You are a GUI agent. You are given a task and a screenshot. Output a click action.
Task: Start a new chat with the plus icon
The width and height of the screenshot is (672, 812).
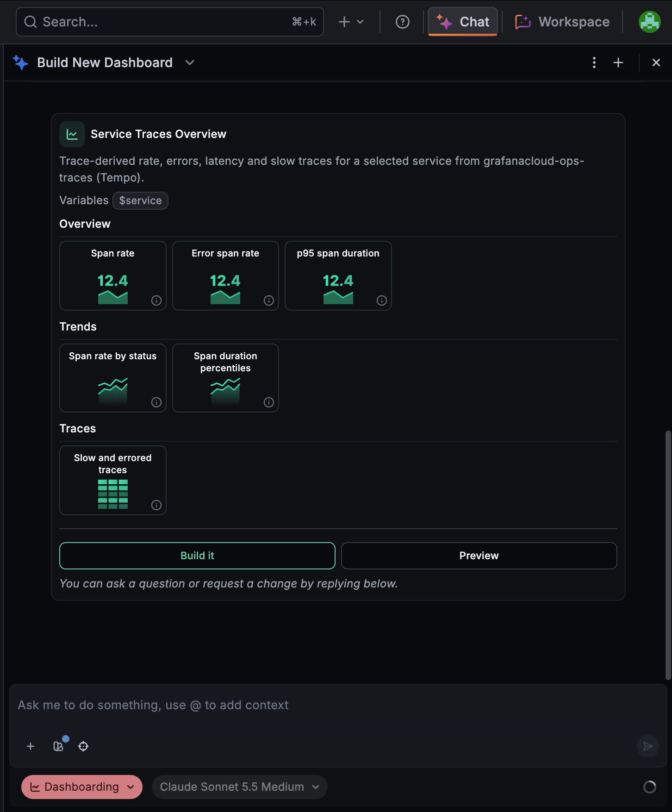618,62
